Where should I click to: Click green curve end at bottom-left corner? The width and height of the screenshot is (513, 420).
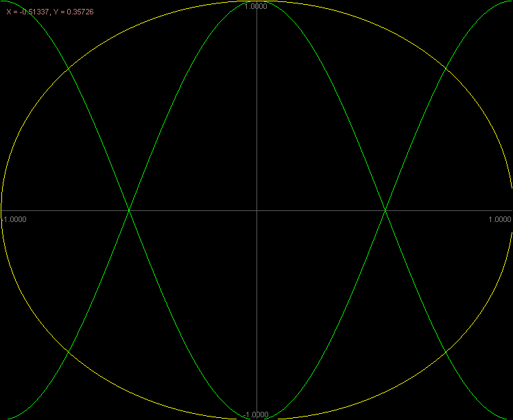(3, 418)
